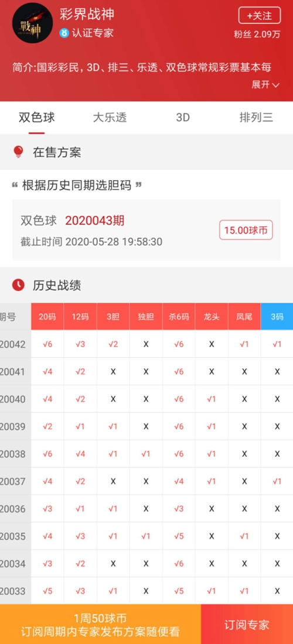Expand the profile intro with 展开

[265, 84]
